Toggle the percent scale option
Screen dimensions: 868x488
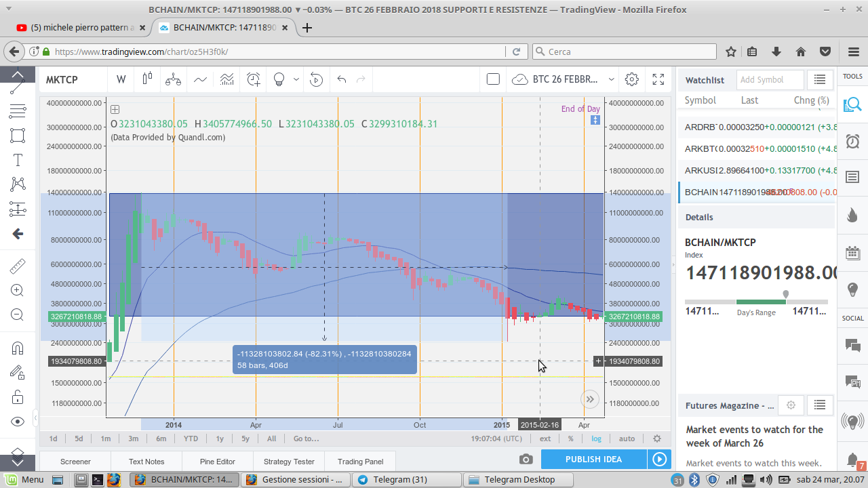click(x=570, y=439)
